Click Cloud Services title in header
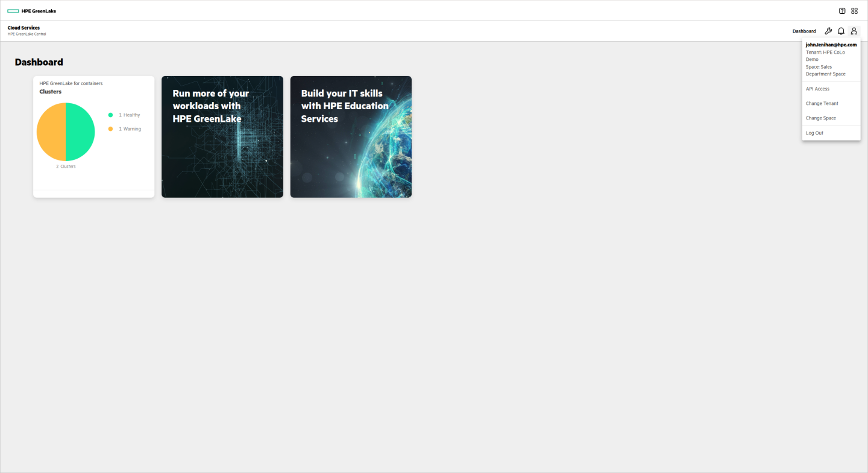The width and height of the screenshot is (868, 473). (x=24, y=28)
